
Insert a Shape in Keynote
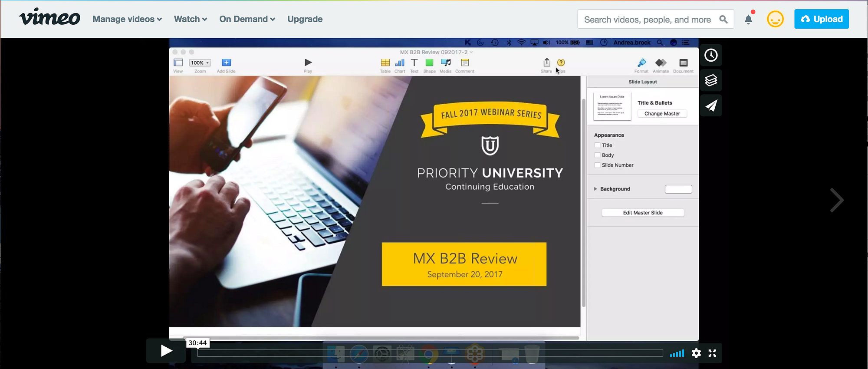click(x=429, y=65)
